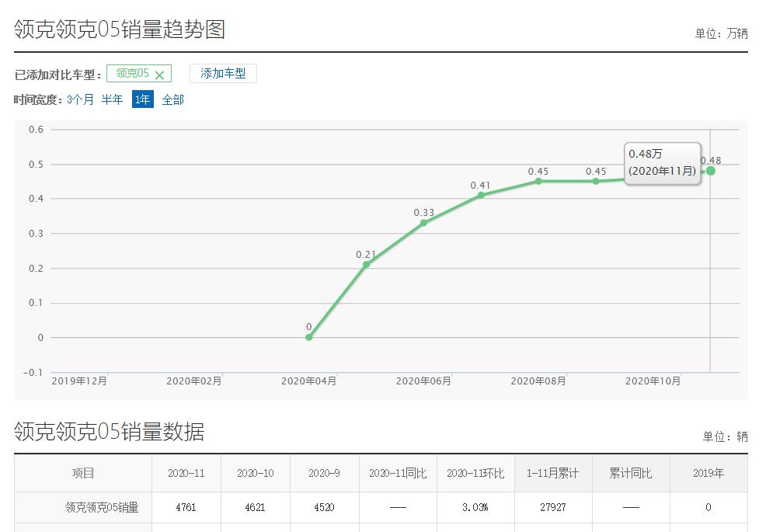
Task: Click the 2019年12月 axis label
Action: tap(79, 381)
